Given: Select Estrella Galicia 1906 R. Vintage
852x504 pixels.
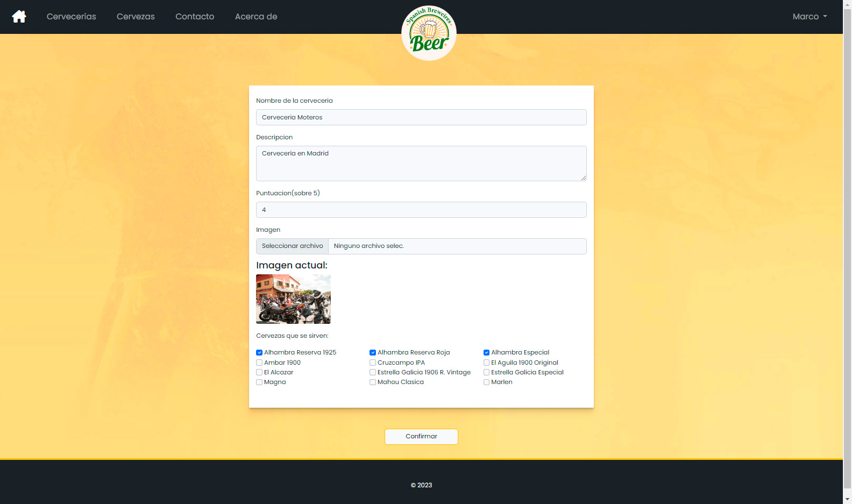Looking at the screenshot, I should 373,373.
